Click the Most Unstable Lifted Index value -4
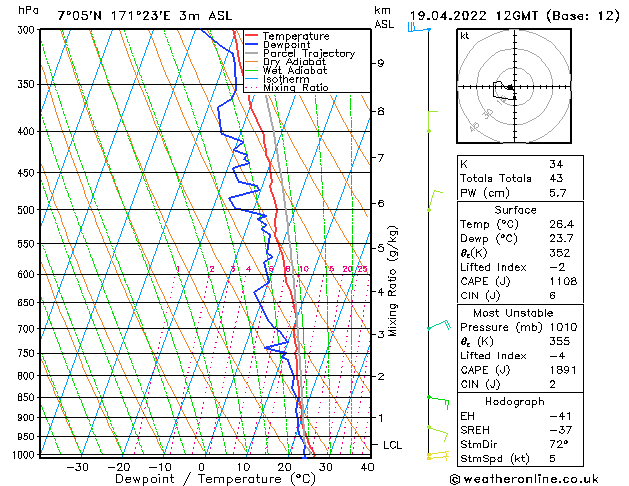This screenshot has width=629, height=486. (557, 356)
